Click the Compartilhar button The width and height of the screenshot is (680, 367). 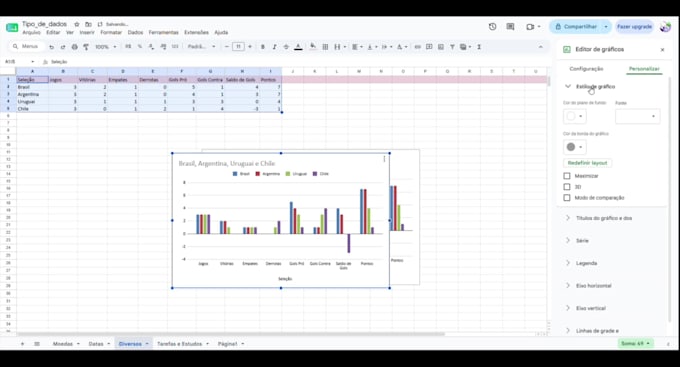tap(576, 26)
